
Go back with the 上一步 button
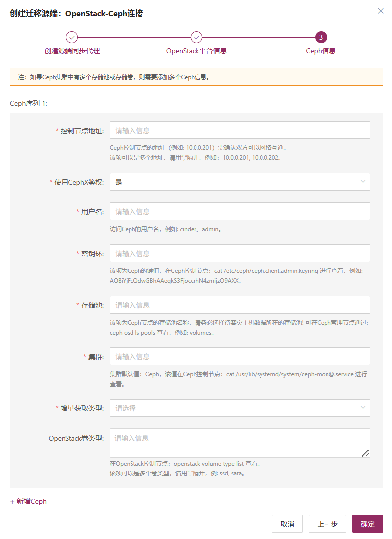pos(327,524)
